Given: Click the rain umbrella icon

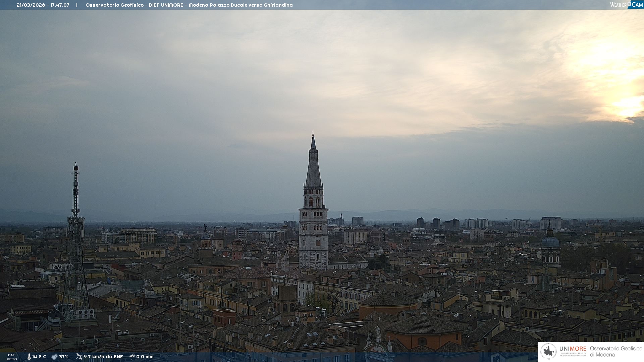Looking at the screenshot, I should pos(132,357).
